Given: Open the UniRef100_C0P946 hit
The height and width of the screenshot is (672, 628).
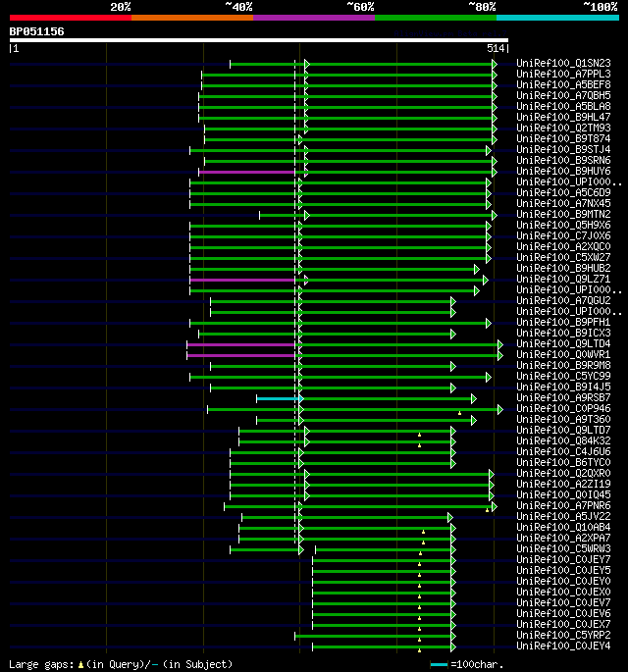Looking at the screenshot, I should tap(563, 408).
